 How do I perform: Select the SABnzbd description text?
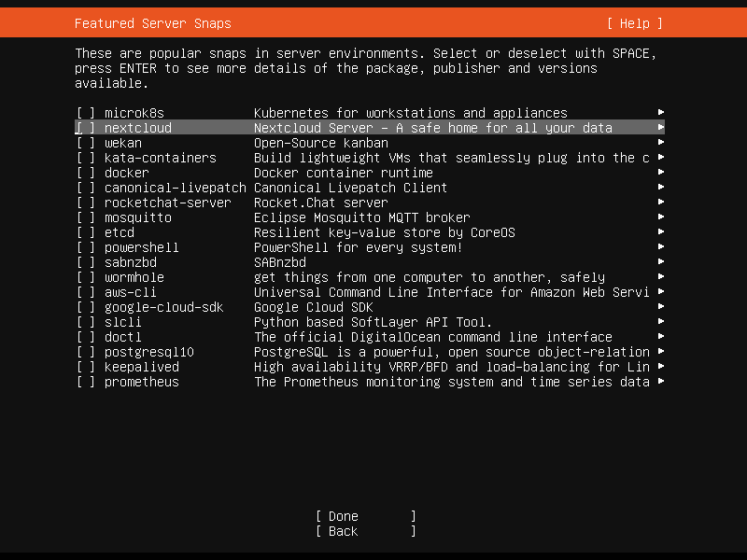(279, 262)
